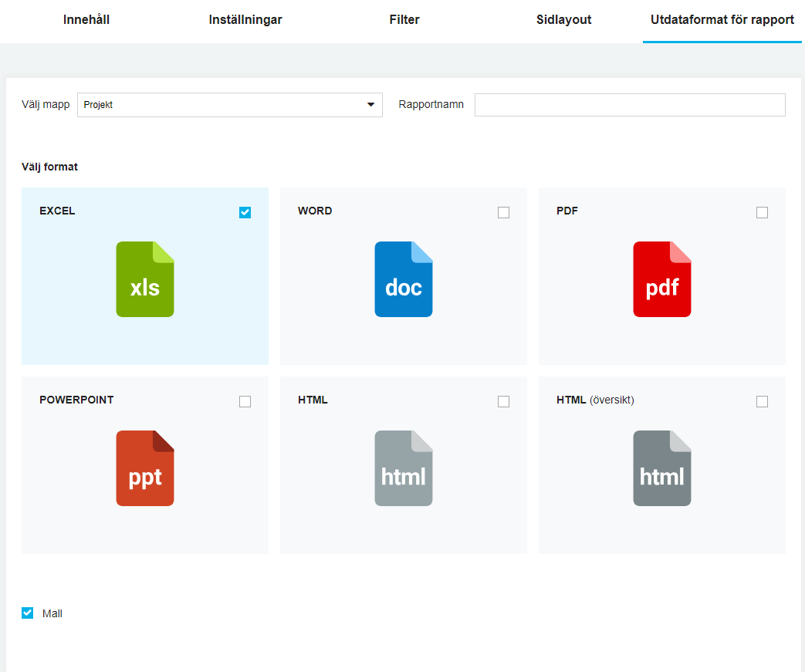This screenshot has width=805, height=672.
Task: Select the Sidlayout tab
Action: tap(563, 19)
